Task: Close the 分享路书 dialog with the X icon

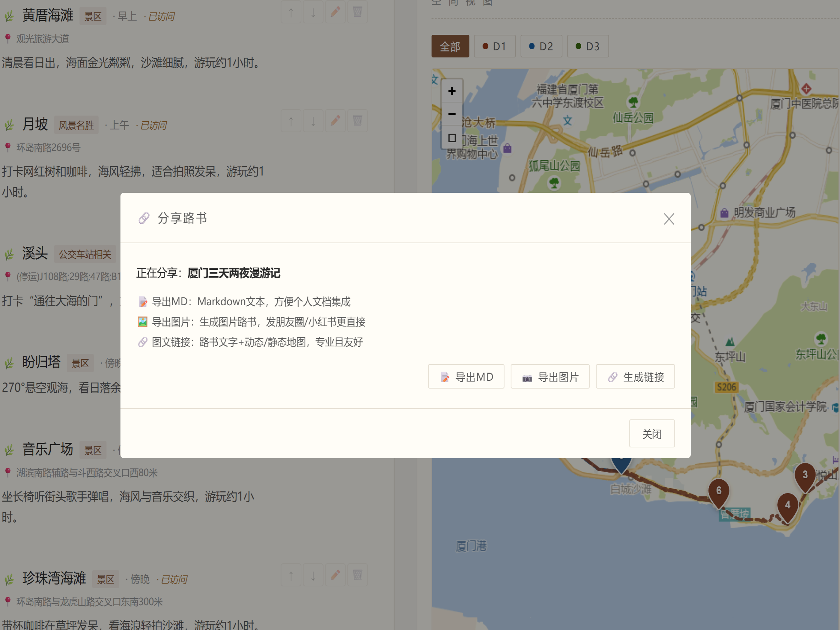Action: click(x=669, y=219)
